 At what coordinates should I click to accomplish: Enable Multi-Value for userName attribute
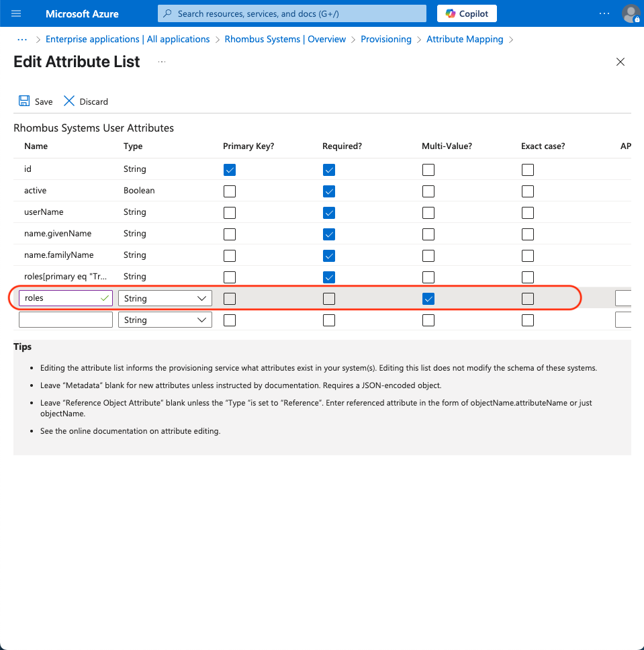pyautogui.click(x=428, y=213)
